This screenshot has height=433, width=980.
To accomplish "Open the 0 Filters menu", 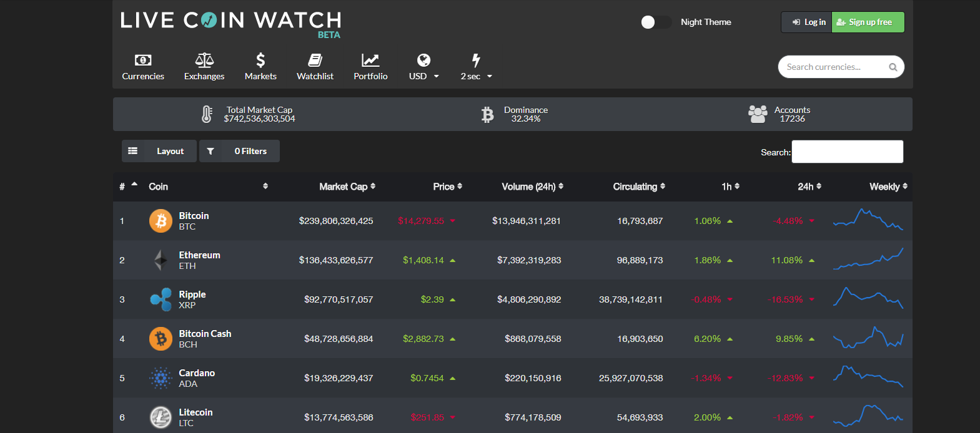I will (x=240, y=151).
